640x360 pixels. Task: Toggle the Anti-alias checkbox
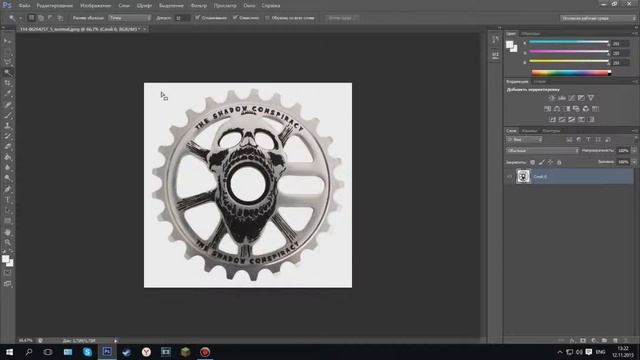[x=198, y=18]
